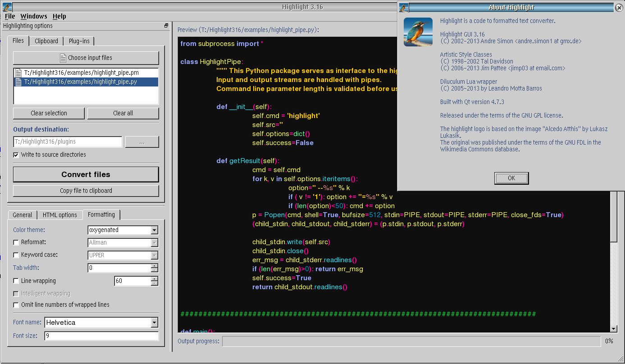Click the Font size input field
625x364 pixels.
(x=101, y=336)
